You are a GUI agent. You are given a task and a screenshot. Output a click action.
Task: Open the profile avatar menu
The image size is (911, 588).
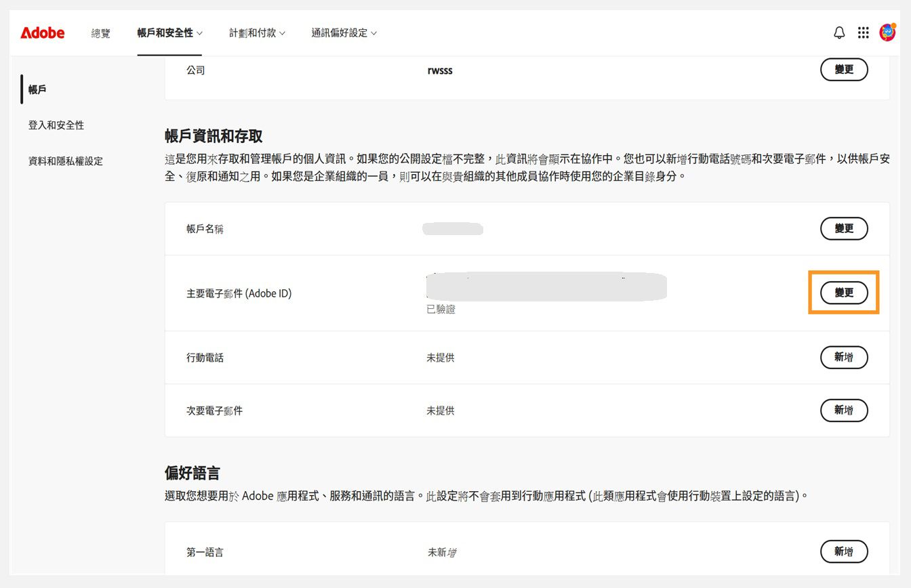[x=887, y=32]
